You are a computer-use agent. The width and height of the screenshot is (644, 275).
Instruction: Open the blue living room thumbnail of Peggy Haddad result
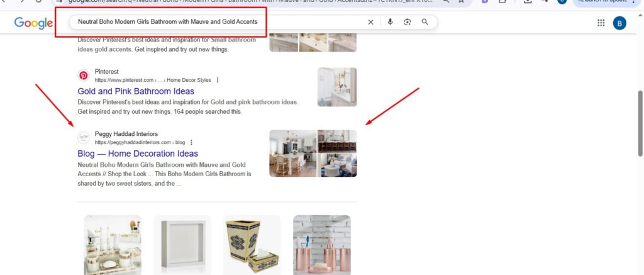coord(337,166)
